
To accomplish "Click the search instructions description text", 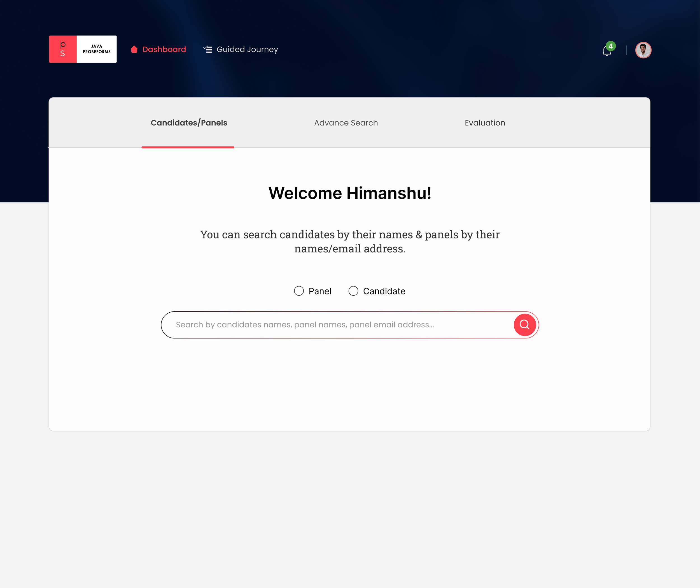I will (x=350, y=241).
